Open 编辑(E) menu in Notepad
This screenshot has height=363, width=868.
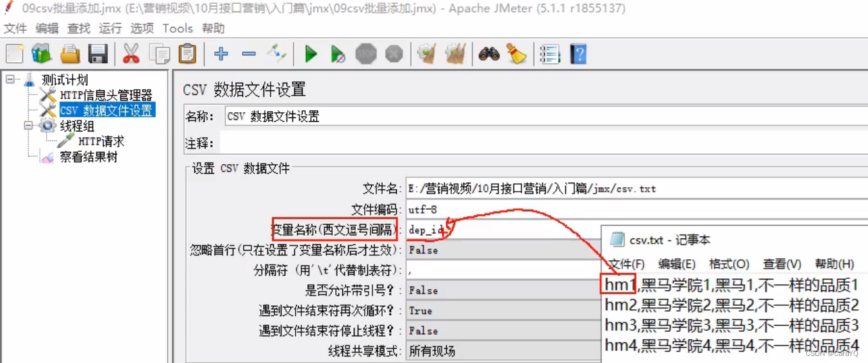pos(677,264)
